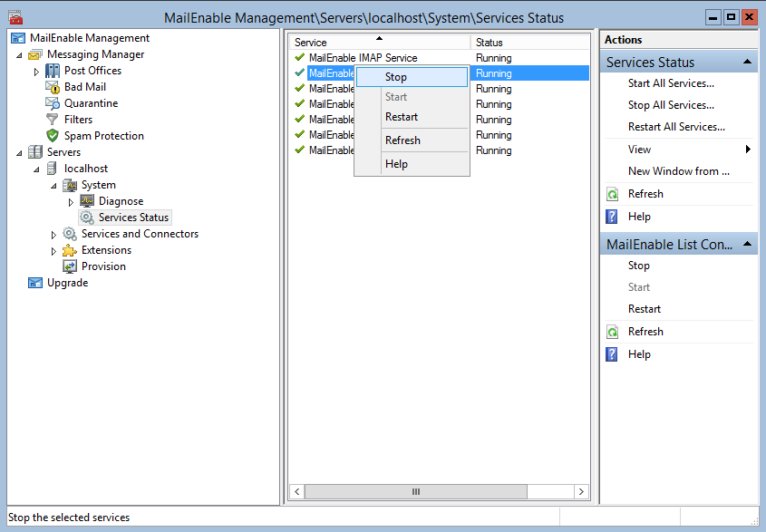Choose Stop in the context menu
Viewport: 766px width, 532px height.
pos(412,77)
